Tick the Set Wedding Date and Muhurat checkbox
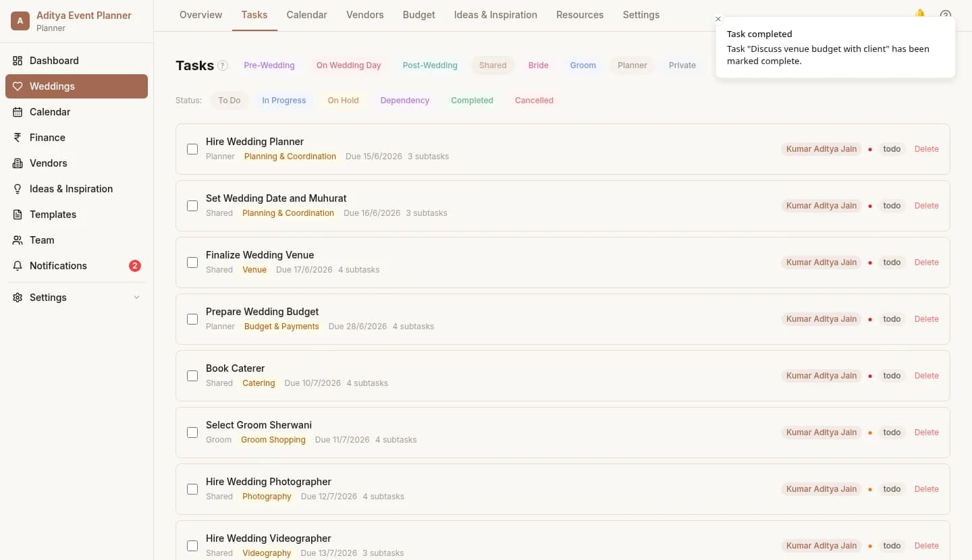The width and height of the screenshot is (972, 560). pyautogui.click(x=192, y=206)
